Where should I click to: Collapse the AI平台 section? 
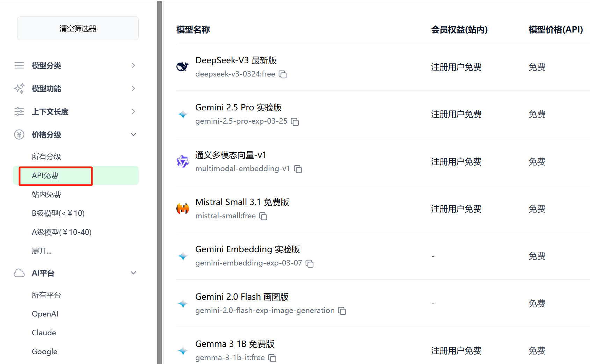pyautogui.click(x=133, y=273)
